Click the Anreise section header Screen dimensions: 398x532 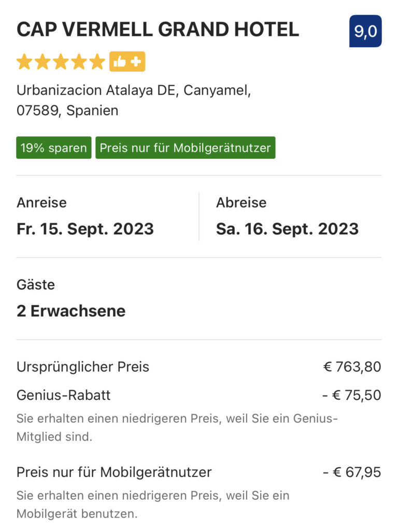pos(41,203)
